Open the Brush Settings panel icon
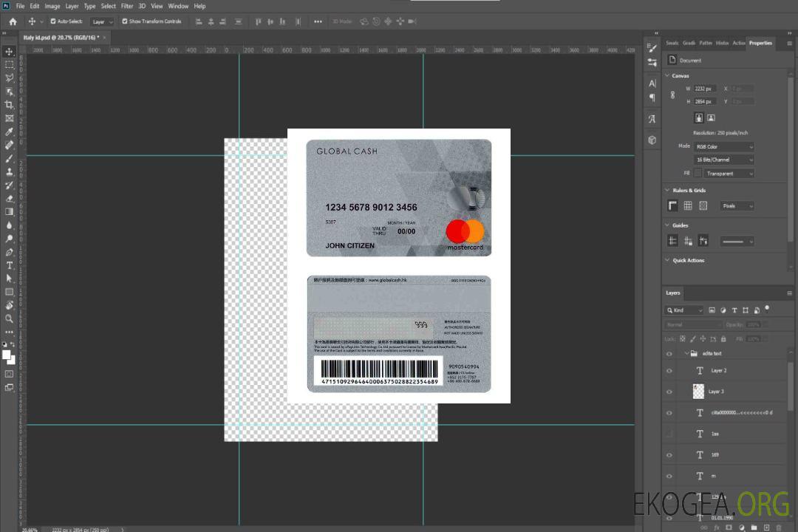This screenshot has width=798, height=532. (x=652, y=48)
